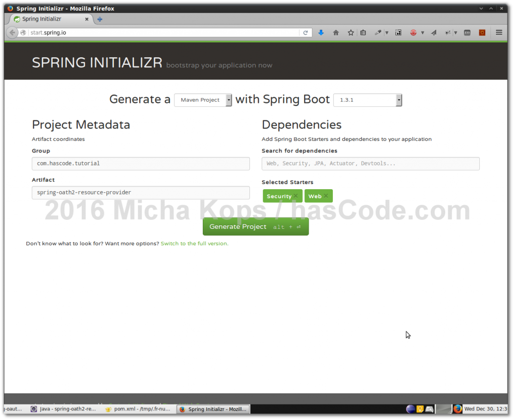Image resolution: width=514 pixels, height=420 pixels.
Task: Click the search for dependencies field
Action: pos(370,164)
